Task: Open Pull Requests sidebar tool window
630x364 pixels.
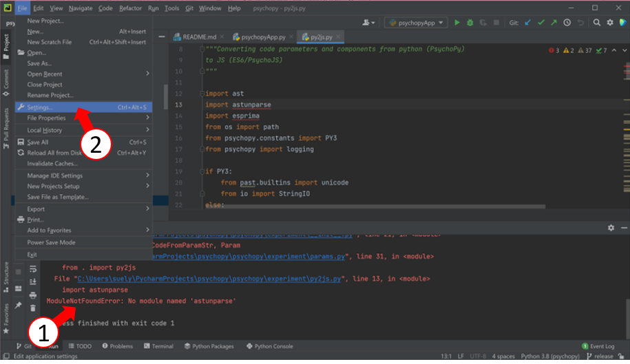Action: [x=6, y=129]
